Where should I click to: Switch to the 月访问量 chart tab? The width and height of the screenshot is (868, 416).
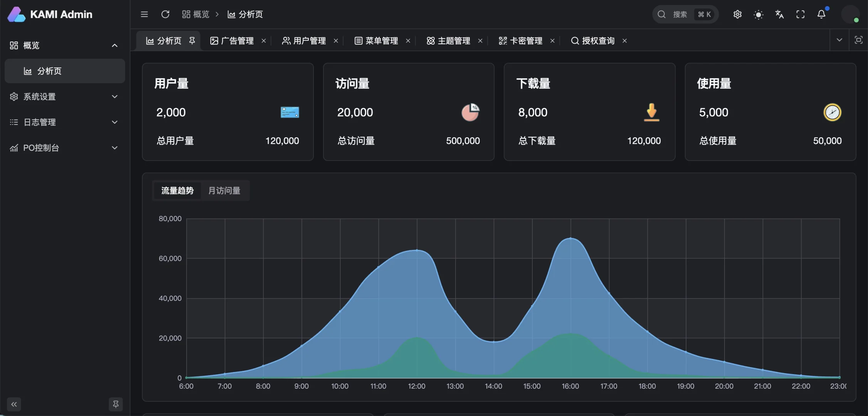click(x=224, y=191)
